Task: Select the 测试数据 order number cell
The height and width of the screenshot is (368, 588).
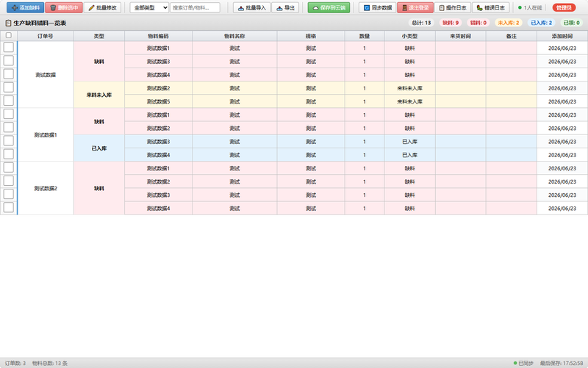Action: (46, 75)
